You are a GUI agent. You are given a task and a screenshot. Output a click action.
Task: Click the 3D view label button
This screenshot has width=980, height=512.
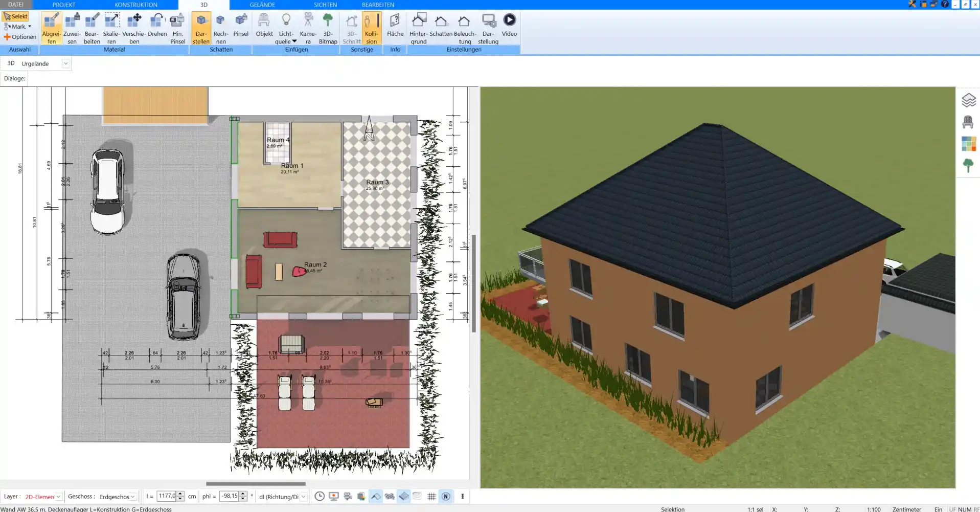11,63
